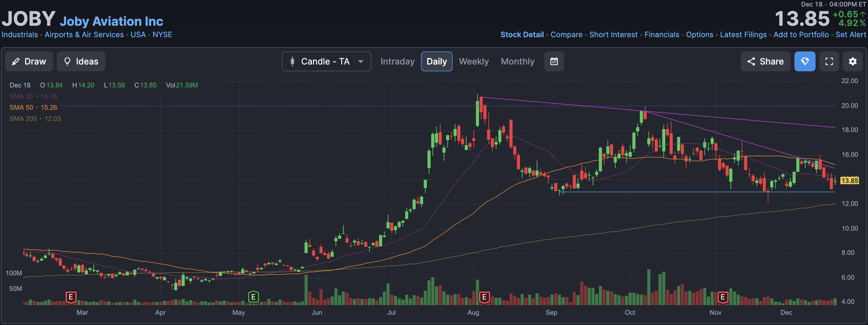Screen dimensions: 868x325
Task: Click the H 14.20 high value
Action: click(x=83, y=85)
